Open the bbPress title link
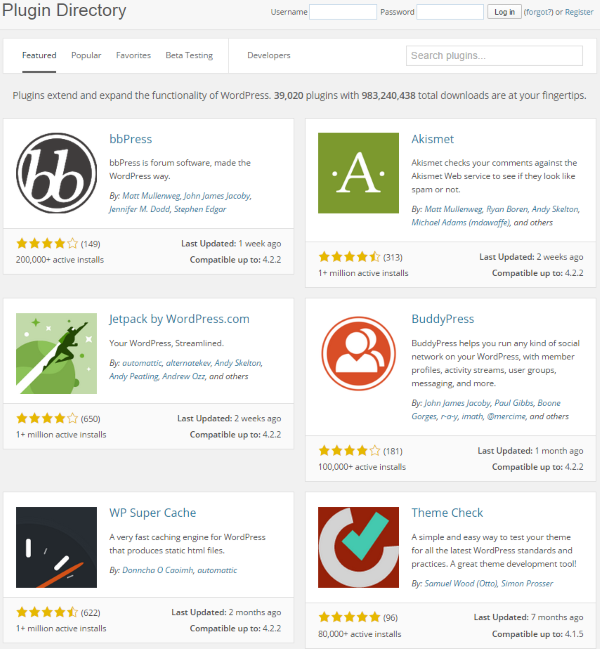600x649 pixels. tap(130, 139)
